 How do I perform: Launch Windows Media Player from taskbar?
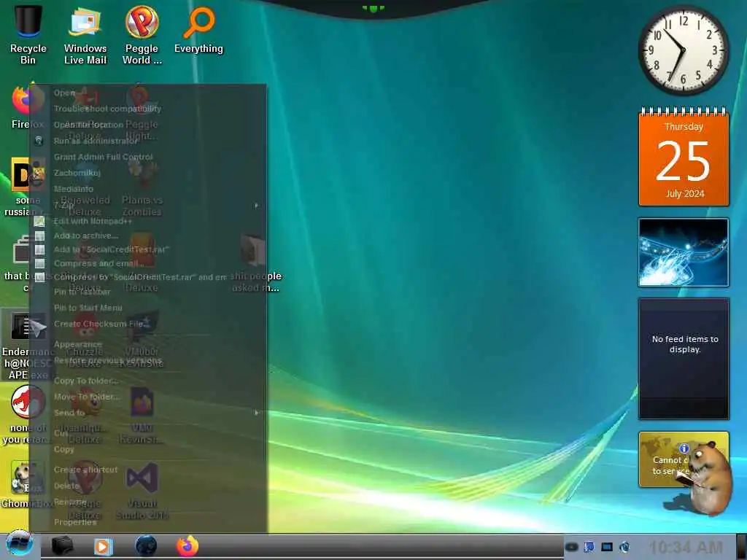pos(103,547)
